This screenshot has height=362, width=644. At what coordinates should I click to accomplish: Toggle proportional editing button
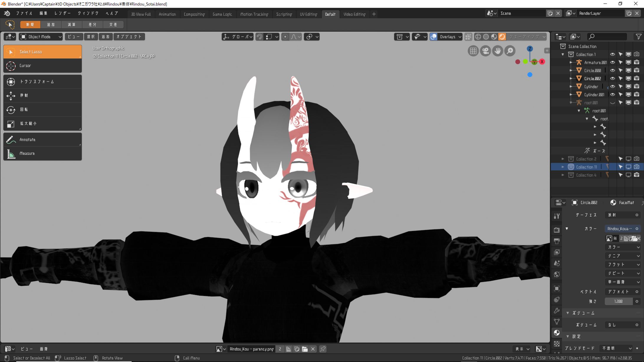(x=285, y=37)
